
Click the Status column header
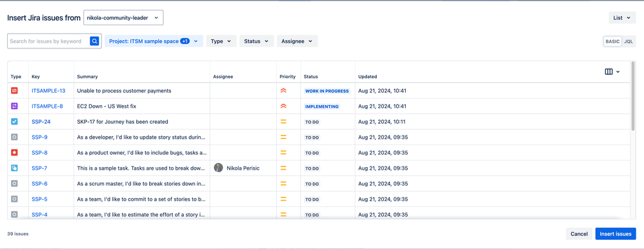click(311, 77)
